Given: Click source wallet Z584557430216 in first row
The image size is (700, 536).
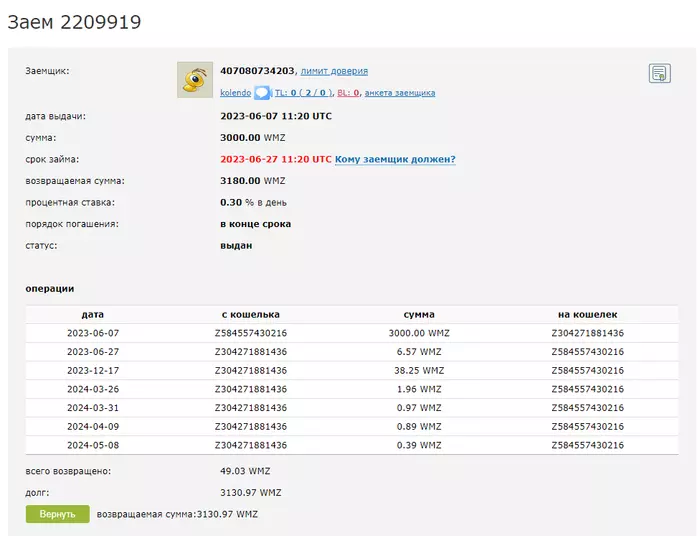Looking at the screenshot, I should click(250, 333).
